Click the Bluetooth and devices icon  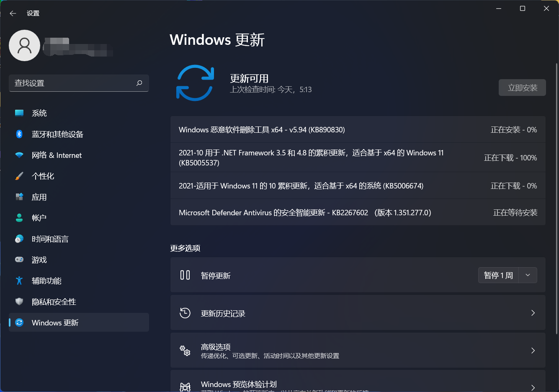[19, 134]
